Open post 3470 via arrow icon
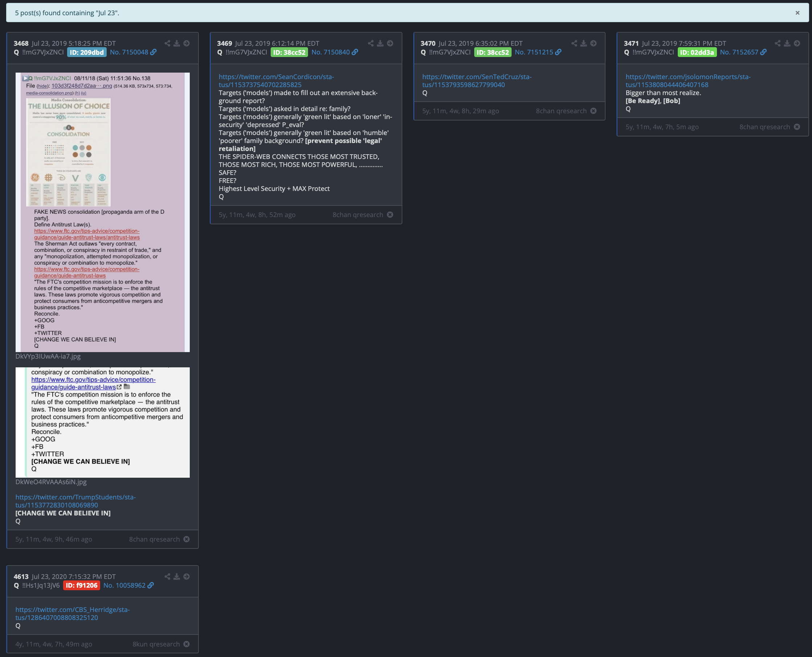 coord(594,43)
